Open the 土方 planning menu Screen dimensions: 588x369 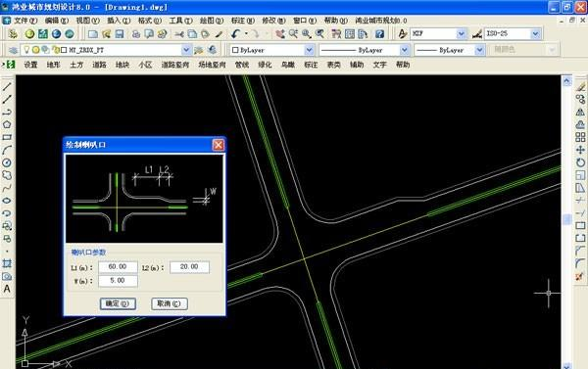click(x=76, y=65)
